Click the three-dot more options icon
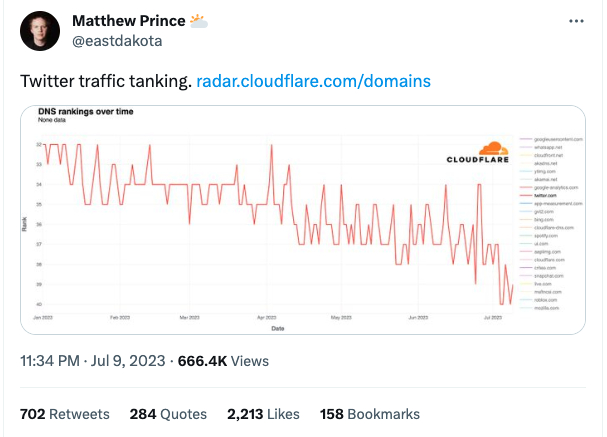Viewport: 607px width, 437px height. click(x=576, y=21)
